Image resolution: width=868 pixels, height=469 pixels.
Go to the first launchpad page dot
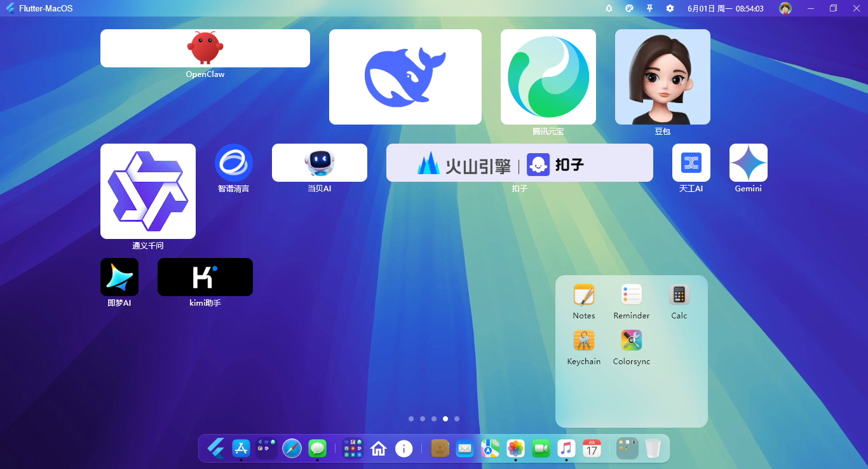pos(411,419)
